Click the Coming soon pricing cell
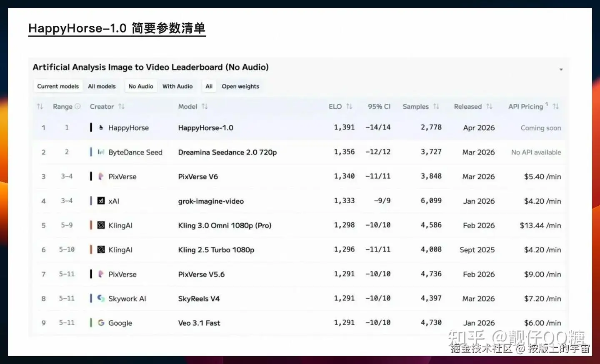Image resolution: width=600 pixels, height=364 pixels. pyautogui.click(x=541, y=128)
